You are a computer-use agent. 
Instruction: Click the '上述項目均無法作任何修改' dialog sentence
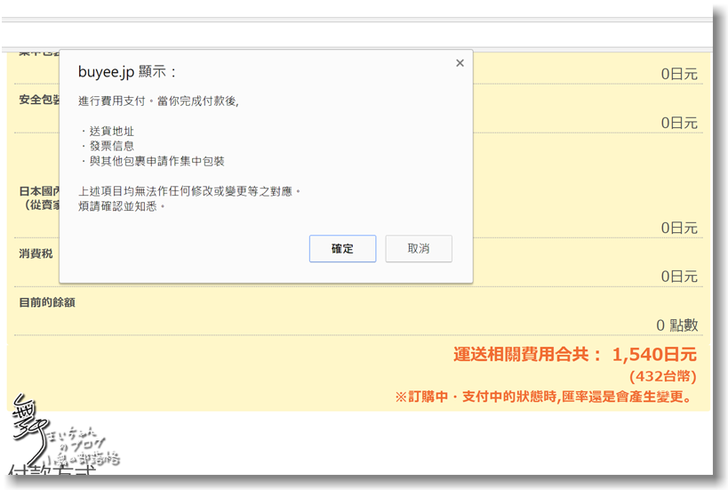(x=189, y=191)
